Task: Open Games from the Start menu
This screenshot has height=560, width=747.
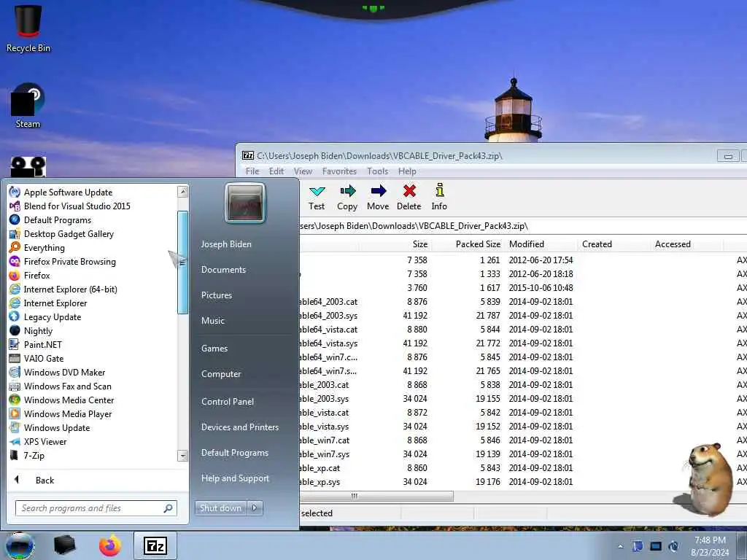Action: pyautogui.click(x=214, y=348)
